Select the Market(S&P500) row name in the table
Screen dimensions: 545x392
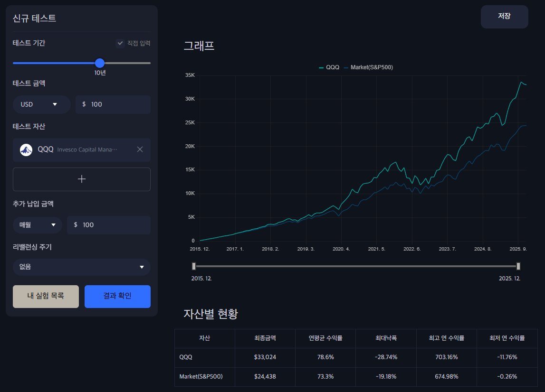(201, 377)
